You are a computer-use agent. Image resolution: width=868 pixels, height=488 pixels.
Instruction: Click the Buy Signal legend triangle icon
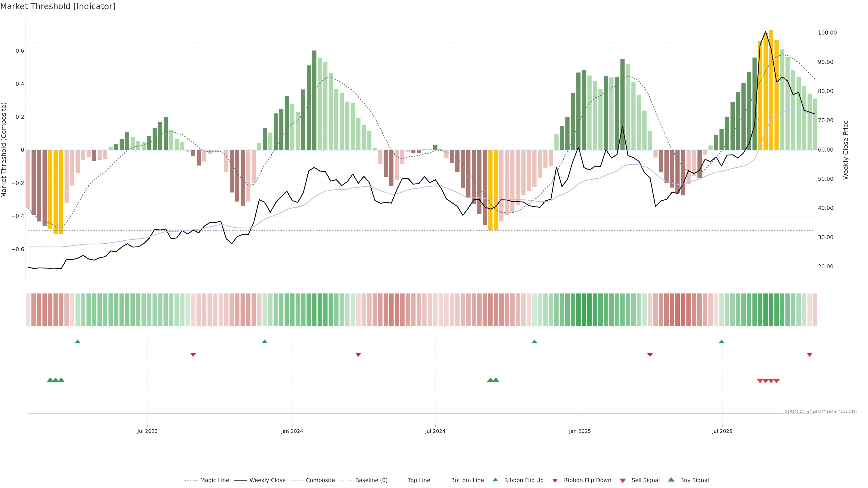click(671, 480)
